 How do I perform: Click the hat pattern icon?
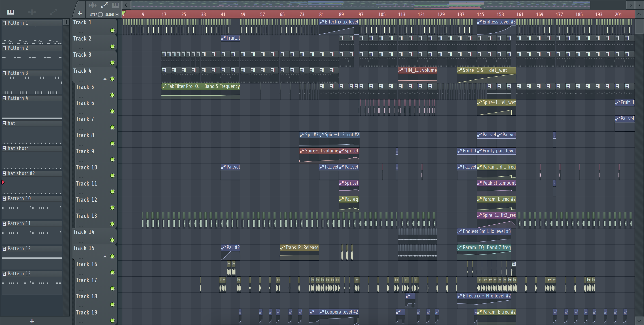(x=4, y=123)
